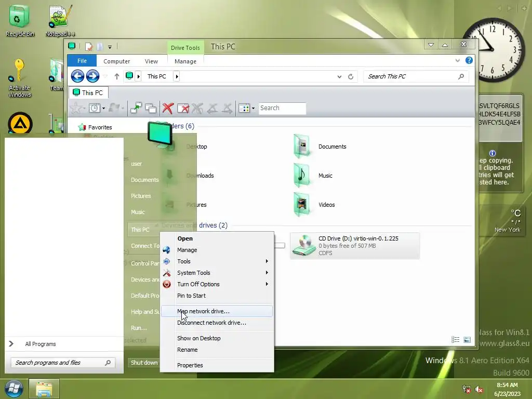This screenshot has height=399, width=532.
Task: Click the Search This PC field
Action: [x=416, y=76]
